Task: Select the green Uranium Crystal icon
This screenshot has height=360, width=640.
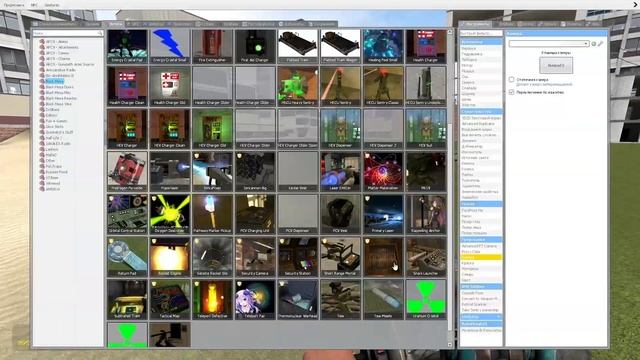Action: point(425,299)
